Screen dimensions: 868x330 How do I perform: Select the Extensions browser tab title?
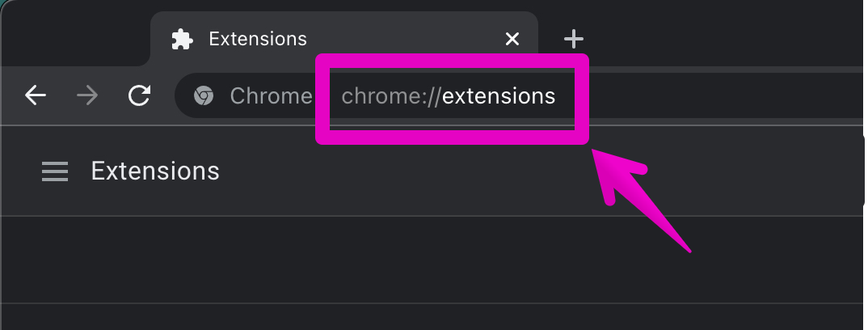point(258,39)
